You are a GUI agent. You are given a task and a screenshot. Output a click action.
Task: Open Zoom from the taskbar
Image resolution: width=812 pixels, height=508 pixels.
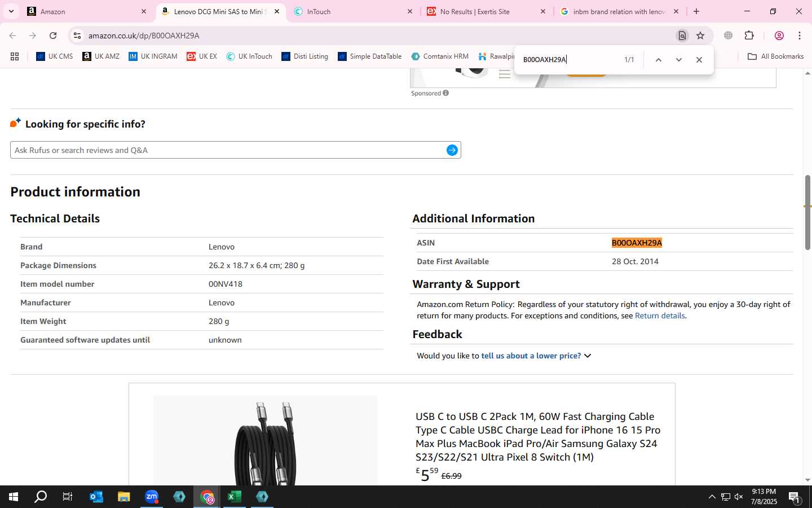152,497
